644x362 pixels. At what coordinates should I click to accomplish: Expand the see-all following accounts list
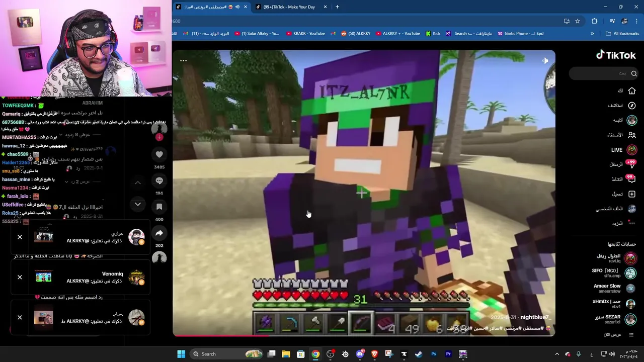[x=619, y=335]
